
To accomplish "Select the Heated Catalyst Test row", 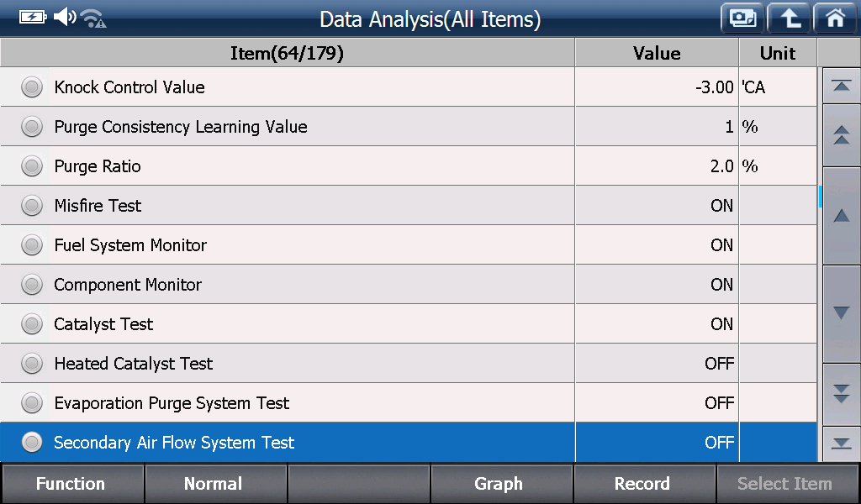I will coord(408,363).
